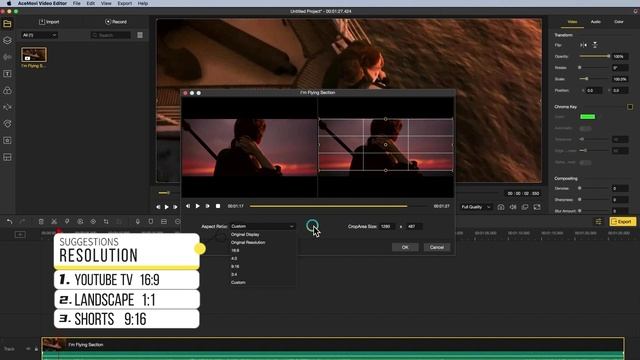Click the volume icon below the main preview
The width and height of the screenshot is (640, 360).
click(x=513, y=207)
